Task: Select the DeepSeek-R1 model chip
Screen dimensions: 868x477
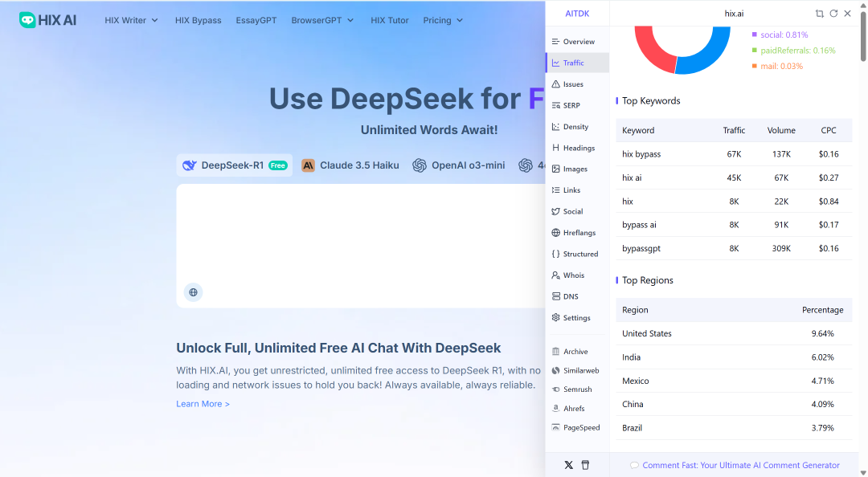Action: 234,165
